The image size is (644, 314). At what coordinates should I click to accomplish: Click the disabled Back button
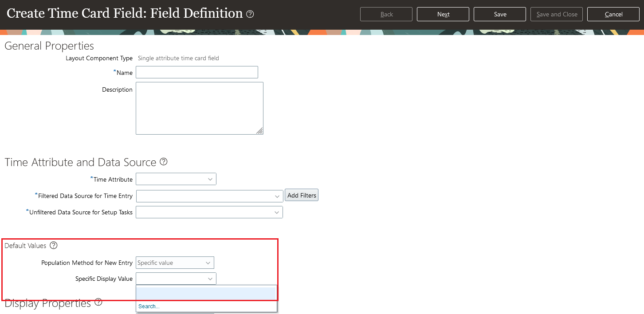click(386, 14)
